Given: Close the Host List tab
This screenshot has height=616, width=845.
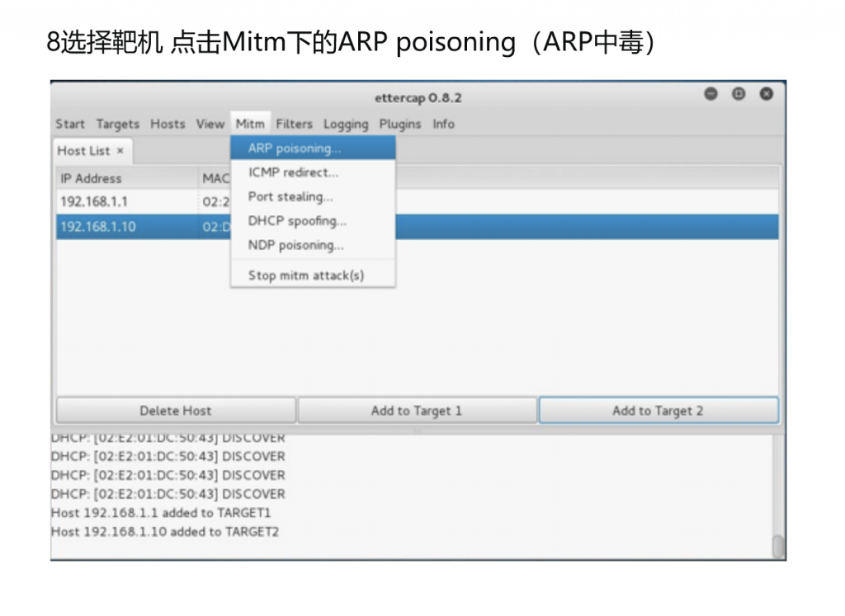Looking at the screenshot, I should coord(120,151).
